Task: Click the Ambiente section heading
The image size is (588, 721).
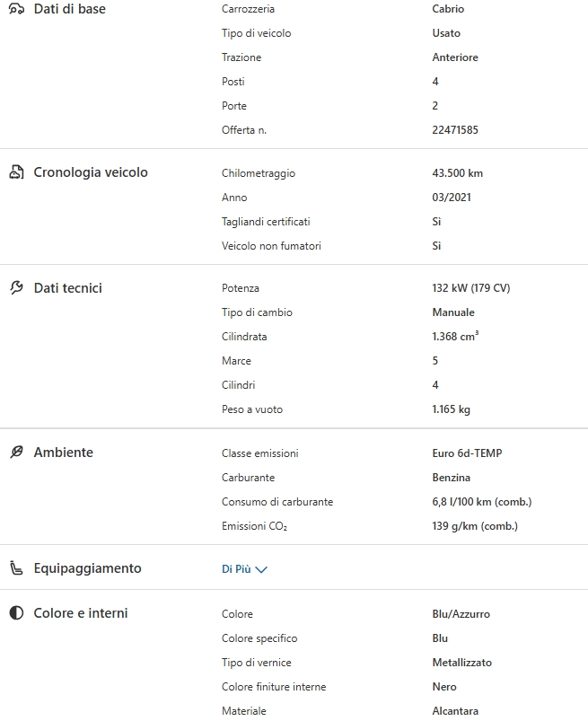Action: (63, 453)
